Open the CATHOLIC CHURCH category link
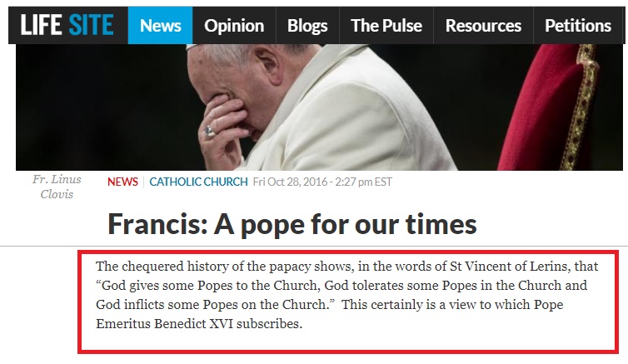This screenshot has width=628, height=364. point(198,182)
